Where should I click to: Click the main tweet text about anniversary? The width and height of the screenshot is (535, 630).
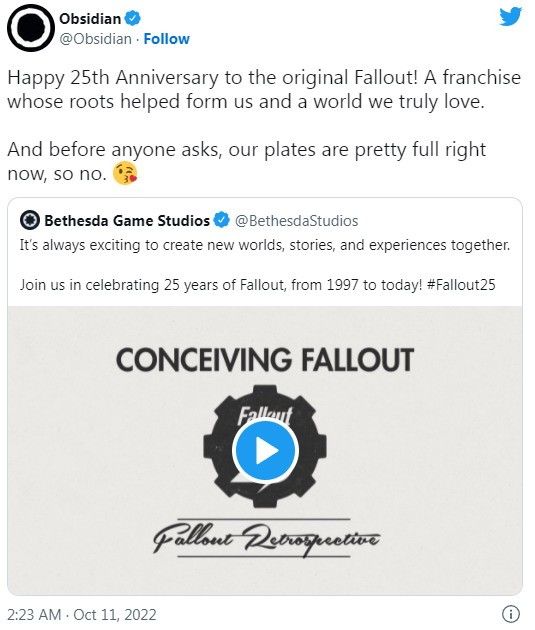tap(264, 125)
